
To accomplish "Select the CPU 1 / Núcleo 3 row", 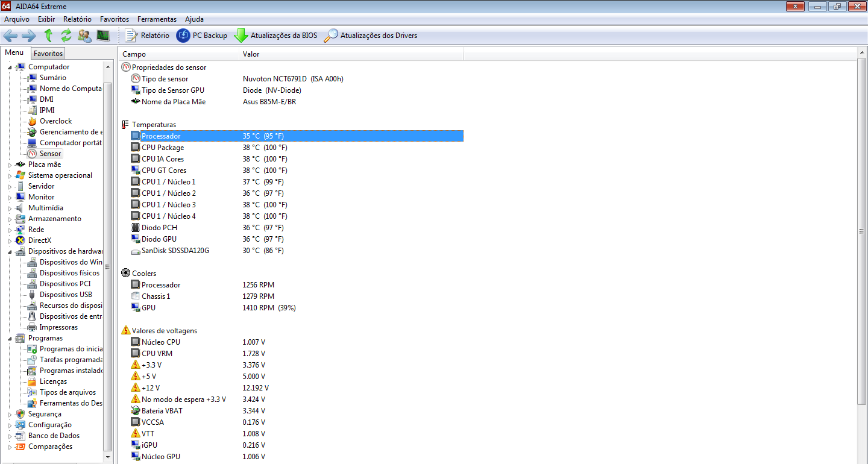I will pyautogui.click(x=297, y=205).
